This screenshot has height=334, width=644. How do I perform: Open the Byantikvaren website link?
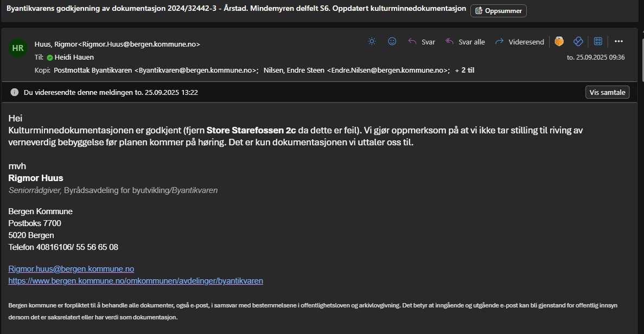(136, 281)
